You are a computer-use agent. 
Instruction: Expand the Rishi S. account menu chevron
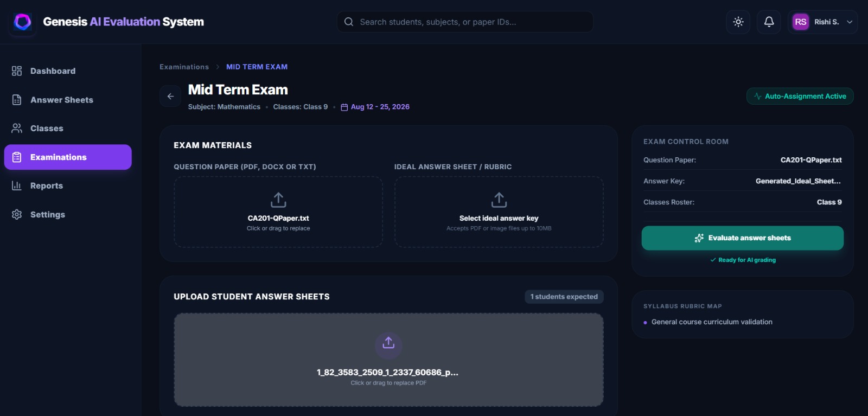tap(850, 22)
